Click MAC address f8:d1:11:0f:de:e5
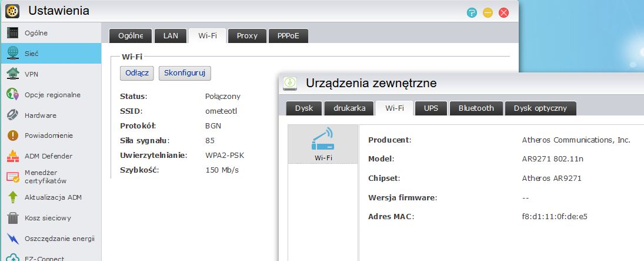The height and width of the screenshot is (261, 644). (555, 217)
